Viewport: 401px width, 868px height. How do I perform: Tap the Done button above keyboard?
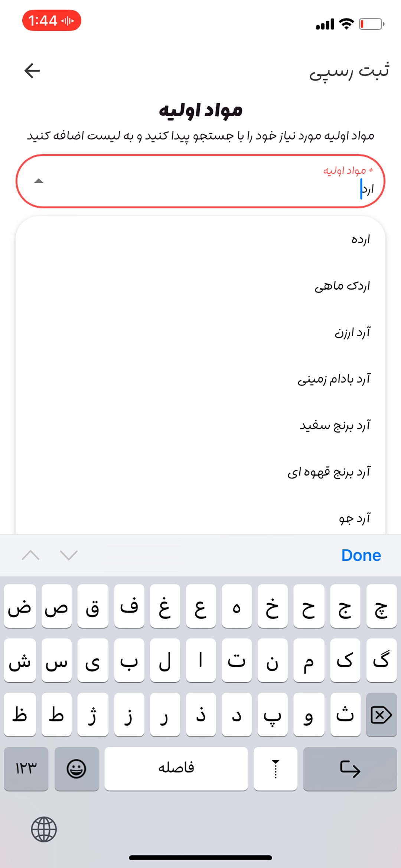point(361,555)
